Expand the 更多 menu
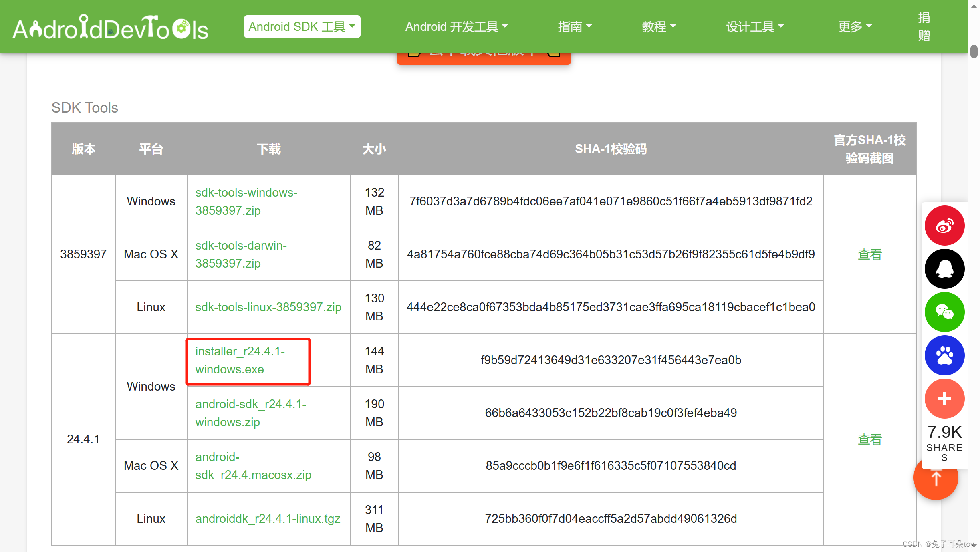 click(855, 27)
